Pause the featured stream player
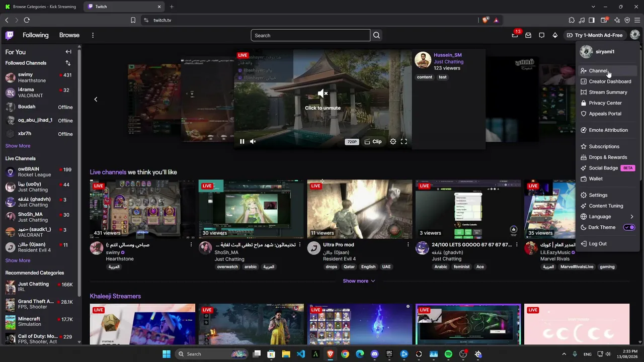 click(242, 142)
